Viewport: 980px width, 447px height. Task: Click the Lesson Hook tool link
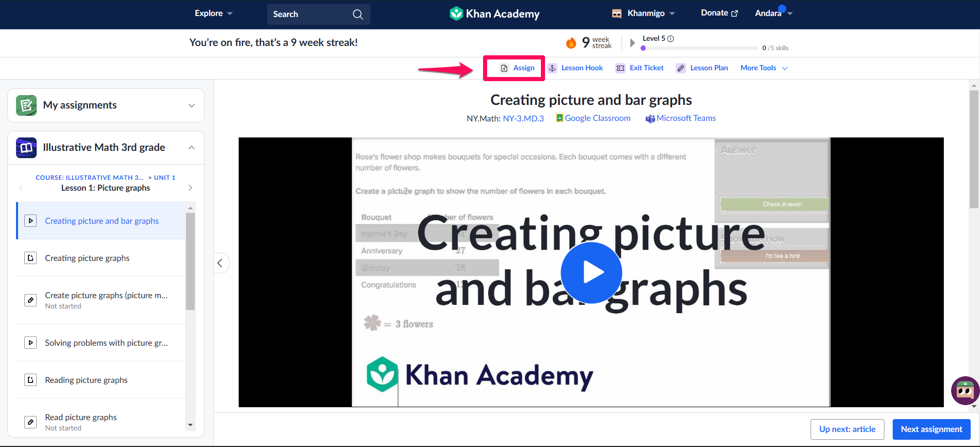(575, 68)
